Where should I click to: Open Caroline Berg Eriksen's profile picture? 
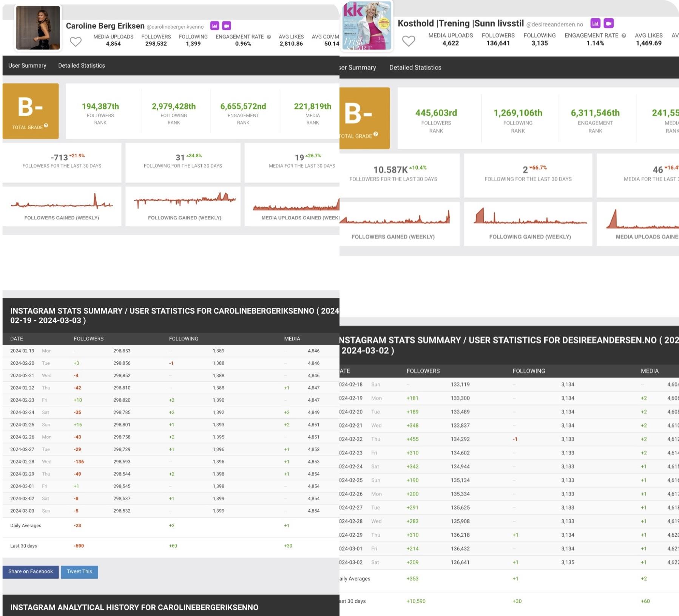pyautogui.click(x=38, y=28)
